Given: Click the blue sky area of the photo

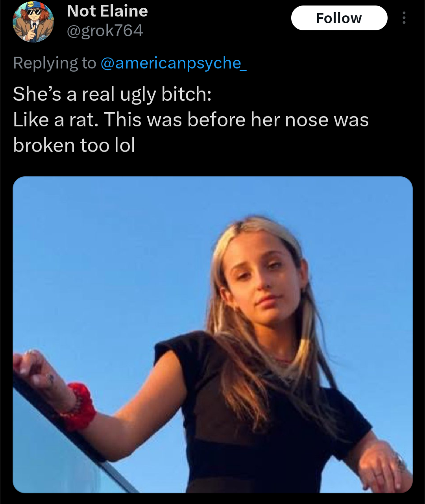Looking at the screenshot, I should tap(98, 256).
